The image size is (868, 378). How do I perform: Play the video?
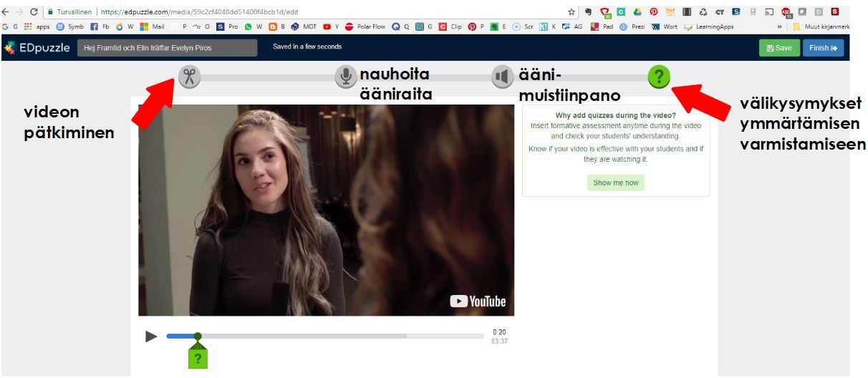(x=151, y=336)
